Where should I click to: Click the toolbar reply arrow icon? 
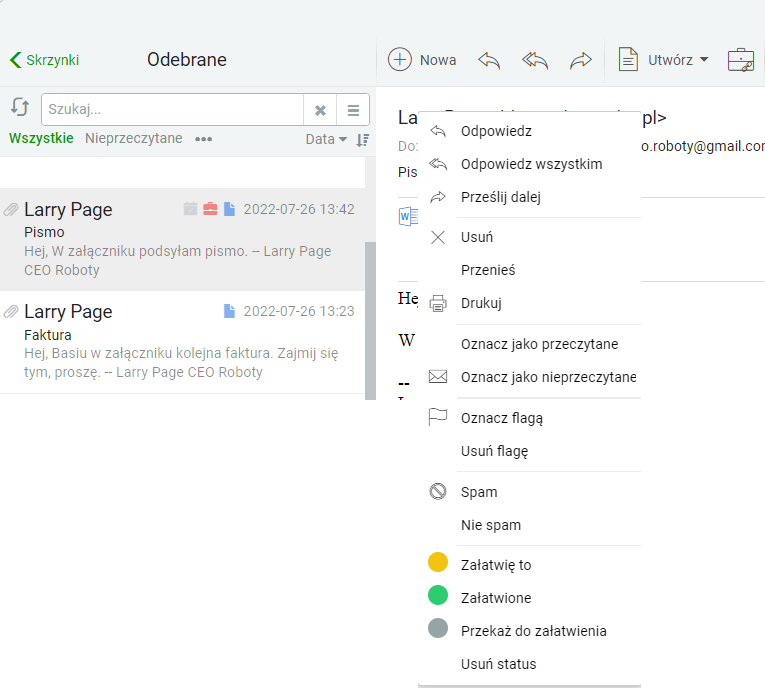[489, 61]
